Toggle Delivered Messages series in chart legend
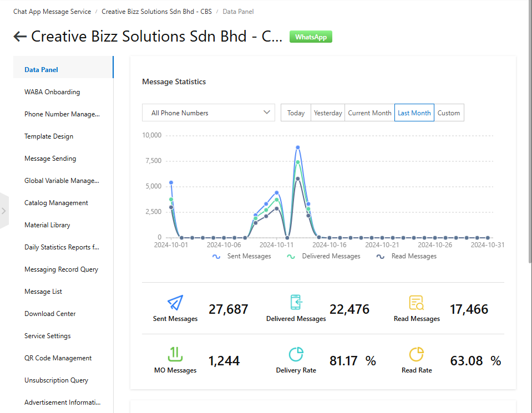532x413 pixels. [x=323, y=256]
